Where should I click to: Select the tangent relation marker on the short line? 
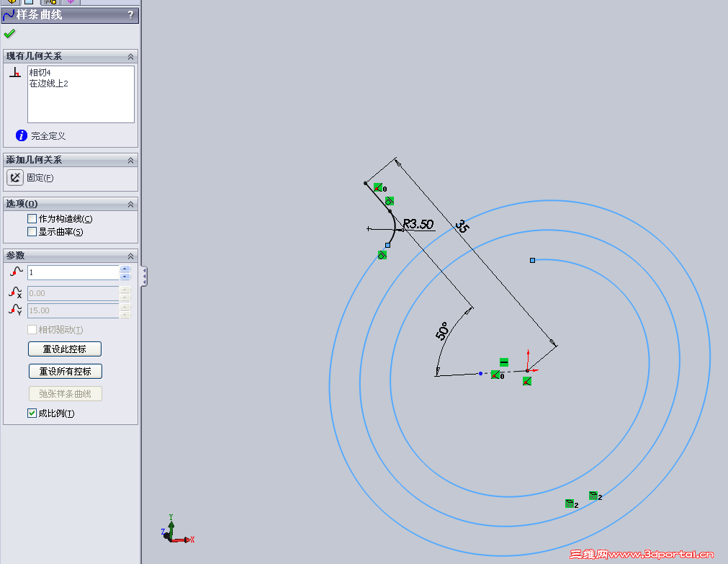point(390,201)
